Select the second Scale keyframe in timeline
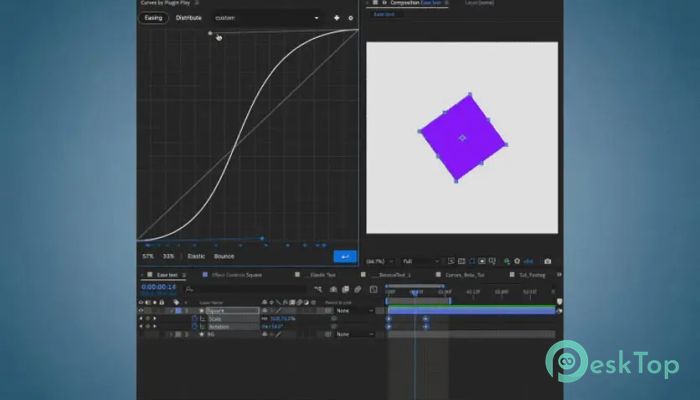Viewport: 700px width, 400px height. tap(425, 319)
